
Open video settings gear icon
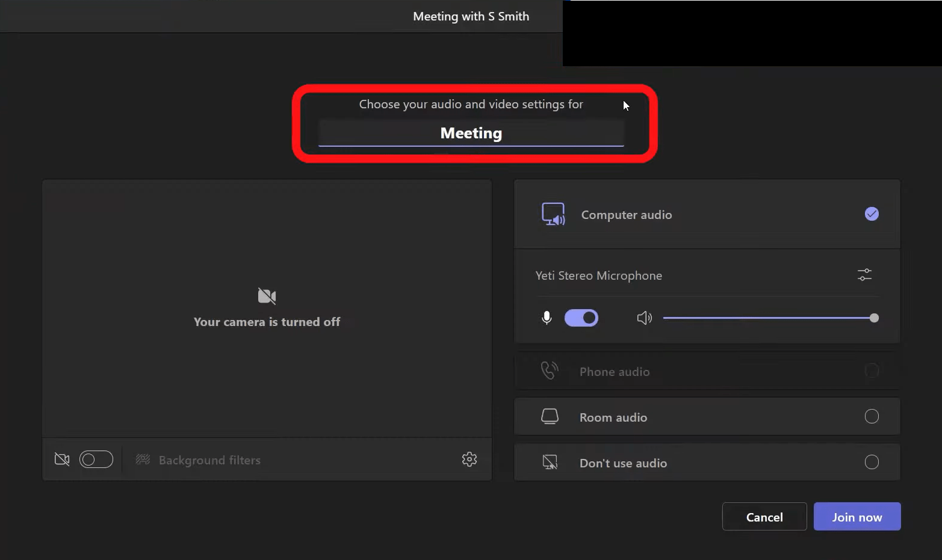(469, 460)
